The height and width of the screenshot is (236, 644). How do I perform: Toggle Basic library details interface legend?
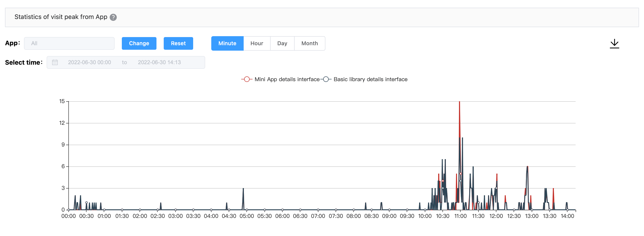[x=364, y=79]
